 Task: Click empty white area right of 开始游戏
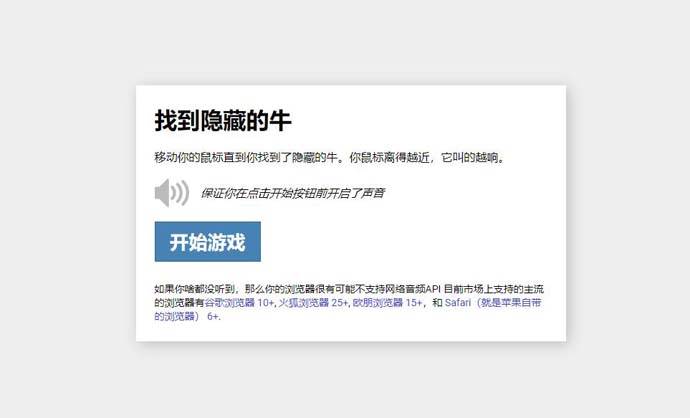(x=409, y=242)
